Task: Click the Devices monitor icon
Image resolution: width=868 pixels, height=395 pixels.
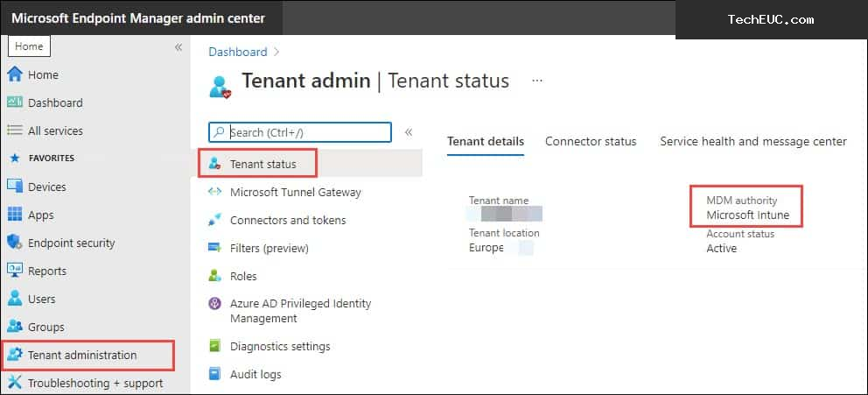Action: click(x=15, y=187)
